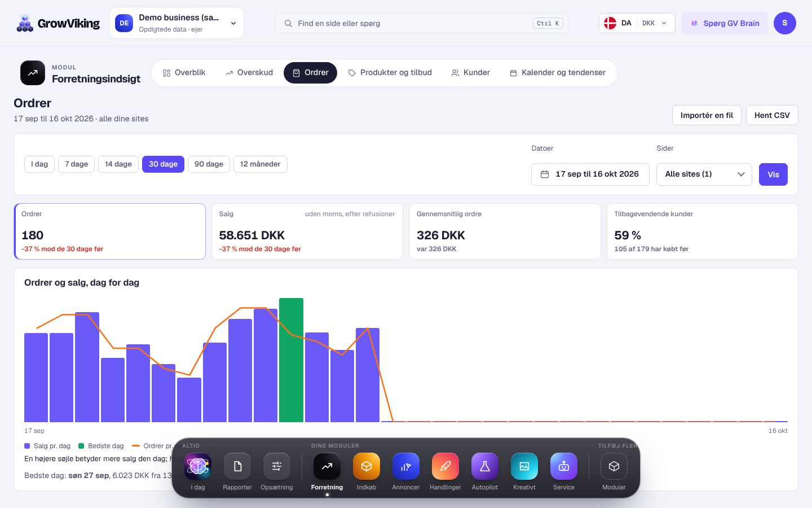
Task: Select the 12 måneder period filter
Action: pyautogui.click(x=260, y=164)
